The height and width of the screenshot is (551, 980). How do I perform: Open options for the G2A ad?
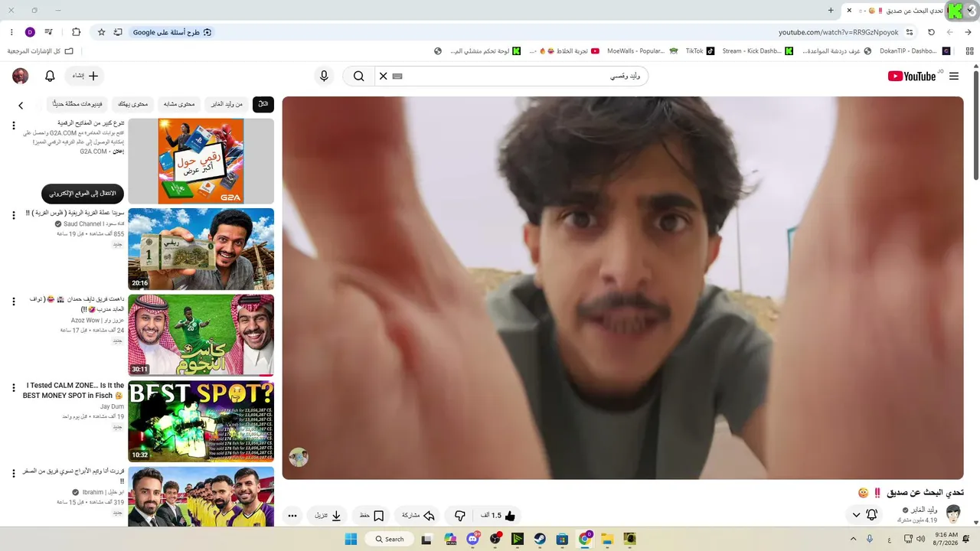[13, 126]
